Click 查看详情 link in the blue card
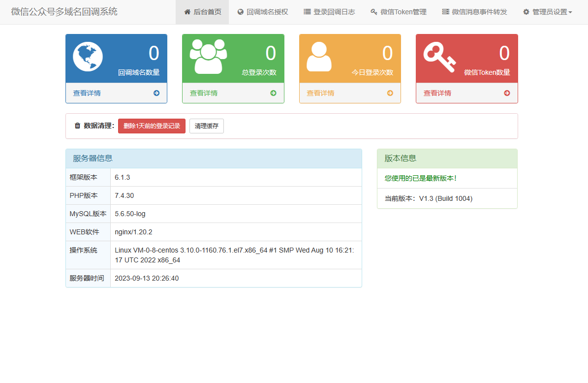Image resolution: width=588 pixels, height=383 pixels. click(87, 93)
